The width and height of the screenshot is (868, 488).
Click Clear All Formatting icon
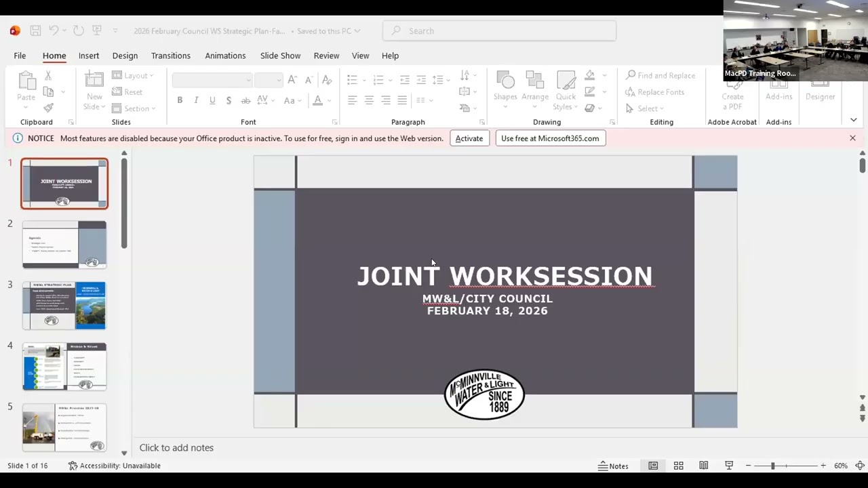click(325, 79)
